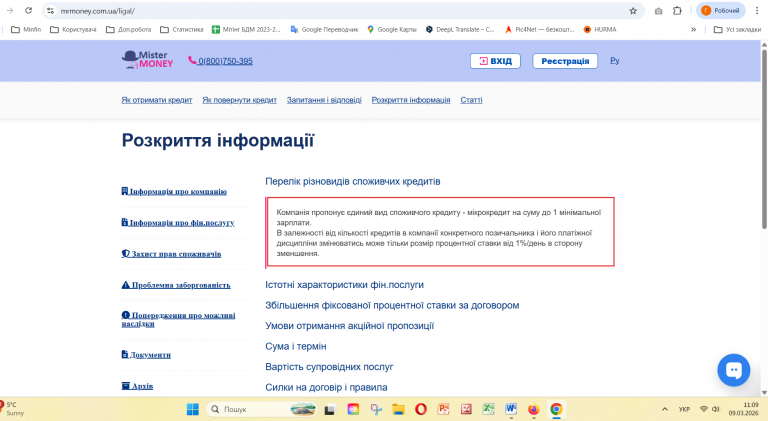Open Документи sidebar link
The image size is (768, 421).
point(146,355)
